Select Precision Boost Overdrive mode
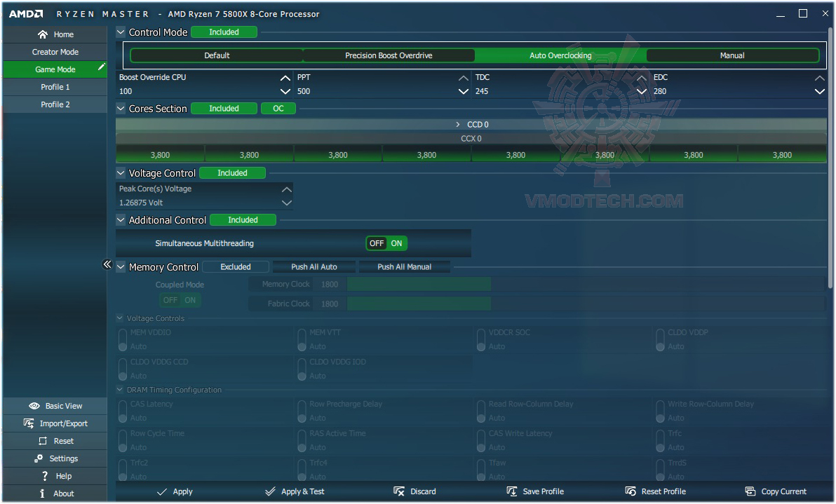Screen dimensions: 836x504 tap(389, 55)
